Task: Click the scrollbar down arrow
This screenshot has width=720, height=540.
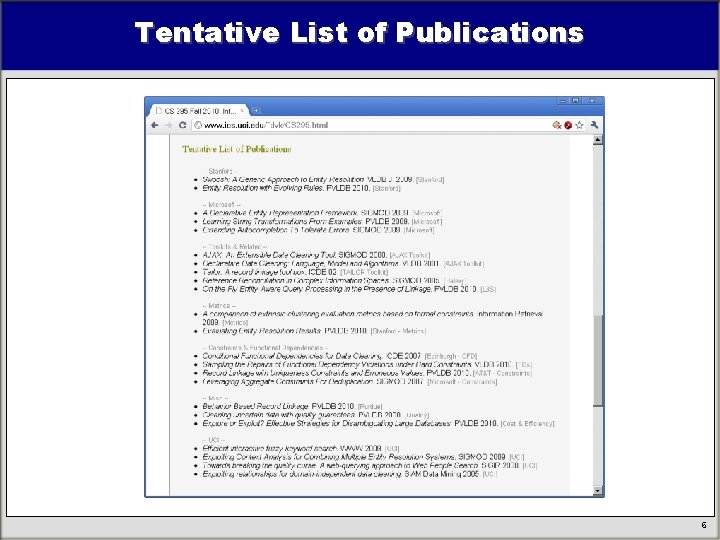Action: point(597,491)
